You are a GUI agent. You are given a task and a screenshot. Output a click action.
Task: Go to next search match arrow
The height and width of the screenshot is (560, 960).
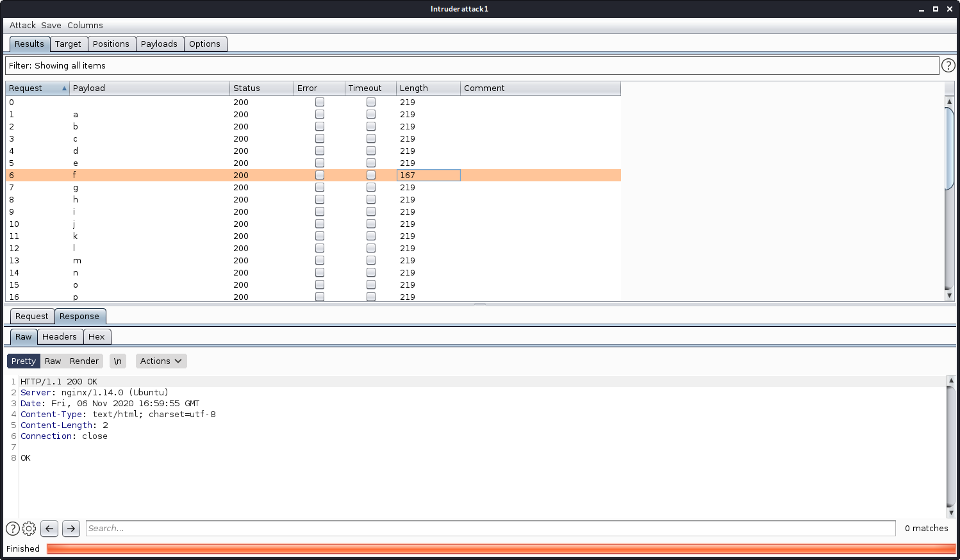pos(71,529)
